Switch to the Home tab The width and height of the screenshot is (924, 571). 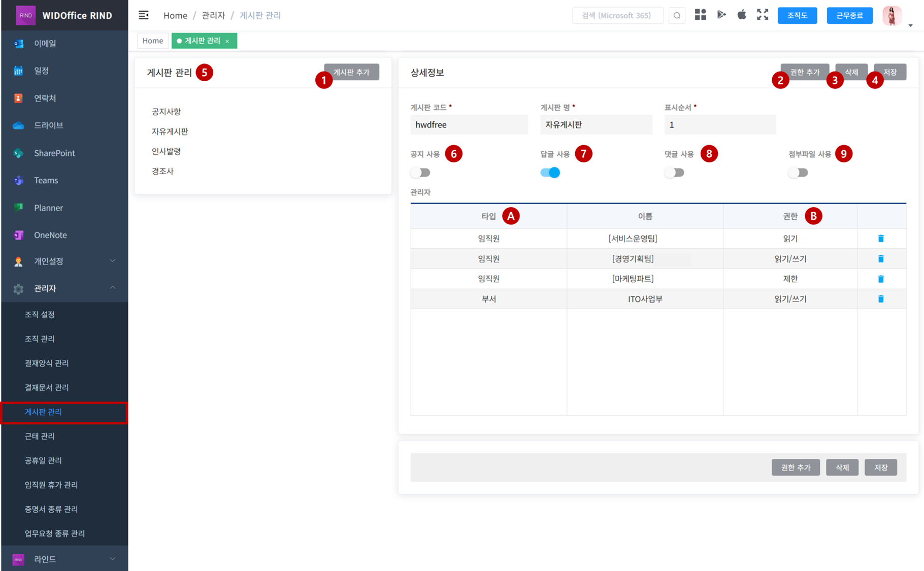pos(153,41)
